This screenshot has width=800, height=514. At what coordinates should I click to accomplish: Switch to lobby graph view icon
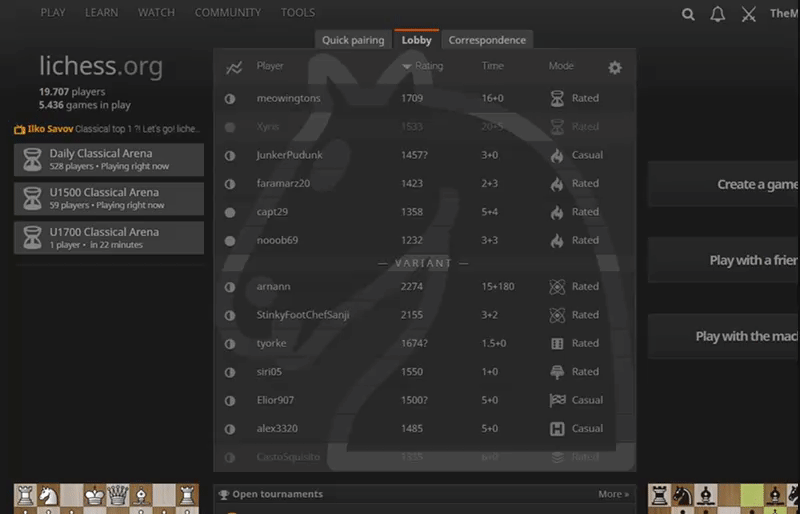pos(234,67)
